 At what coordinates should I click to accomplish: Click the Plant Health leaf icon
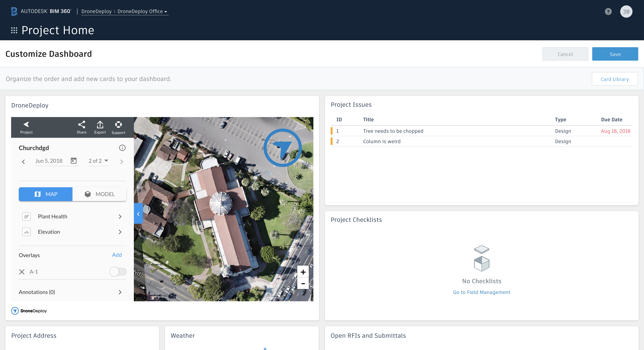pos(26,216)
